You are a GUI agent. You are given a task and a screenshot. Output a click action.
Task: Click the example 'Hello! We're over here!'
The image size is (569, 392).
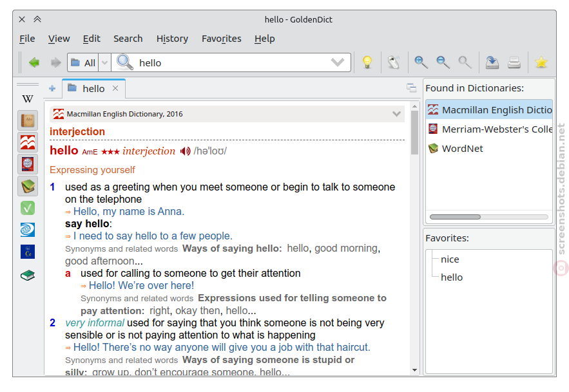click(x=142, y=286)
